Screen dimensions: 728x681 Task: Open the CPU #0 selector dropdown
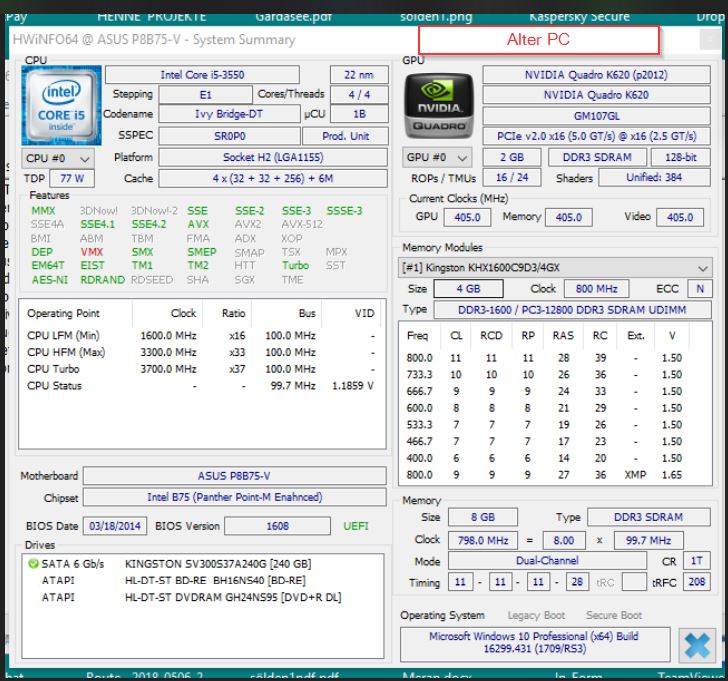58,158
